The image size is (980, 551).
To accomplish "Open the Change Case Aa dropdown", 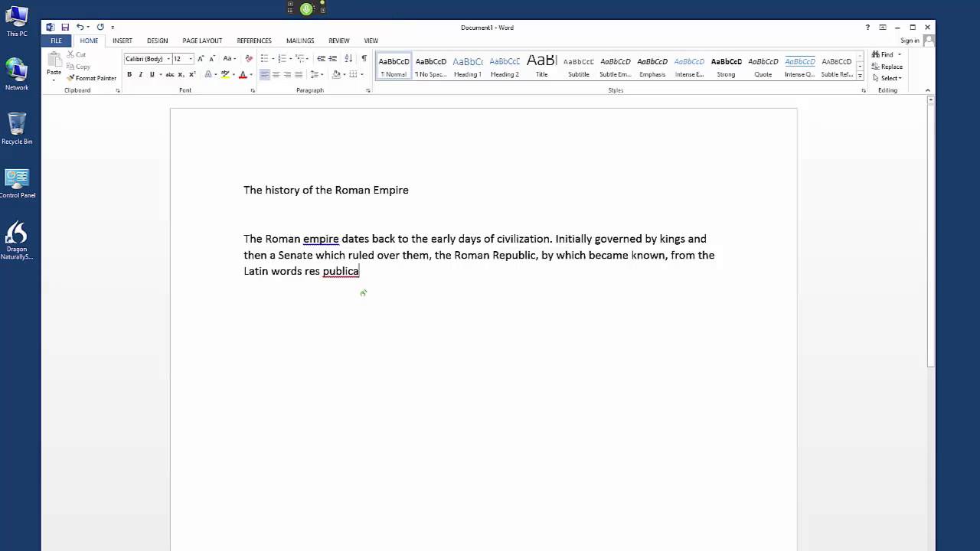I will [229, 59].
